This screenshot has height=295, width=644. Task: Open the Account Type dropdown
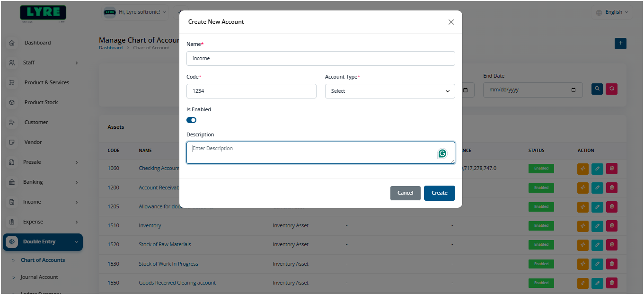click(x=389, y=90)
